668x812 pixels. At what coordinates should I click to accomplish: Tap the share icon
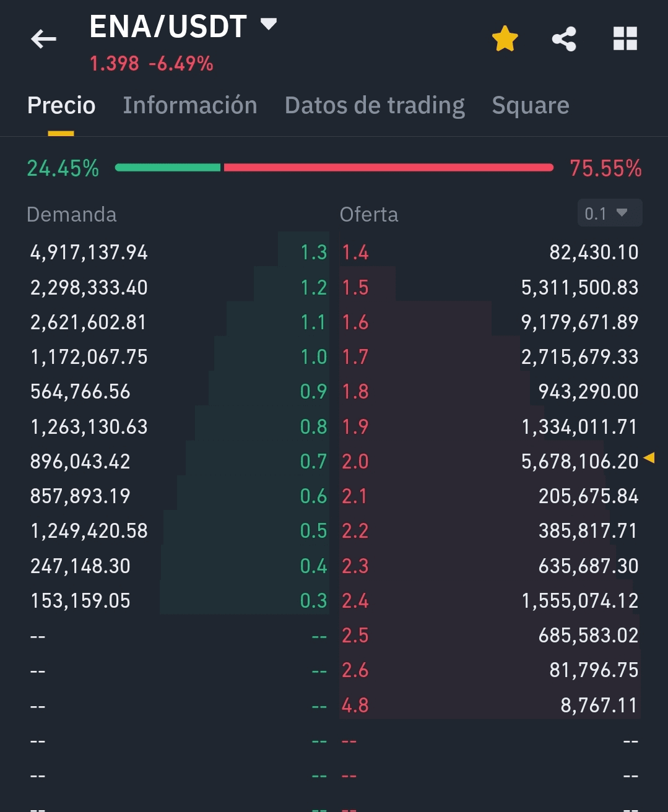pos(564,39)
